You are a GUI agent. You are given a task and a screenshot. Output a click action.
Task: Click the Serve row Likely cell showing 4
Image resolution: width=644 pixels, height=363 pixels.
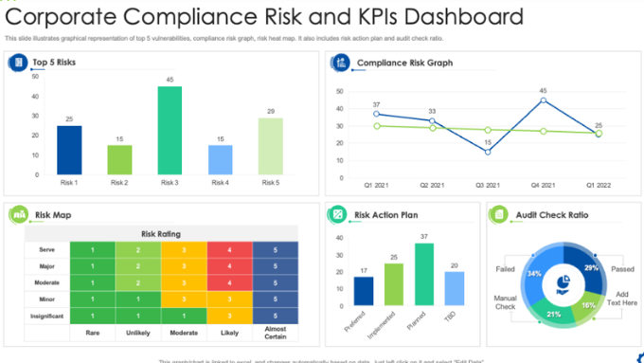tap(229, 250)
